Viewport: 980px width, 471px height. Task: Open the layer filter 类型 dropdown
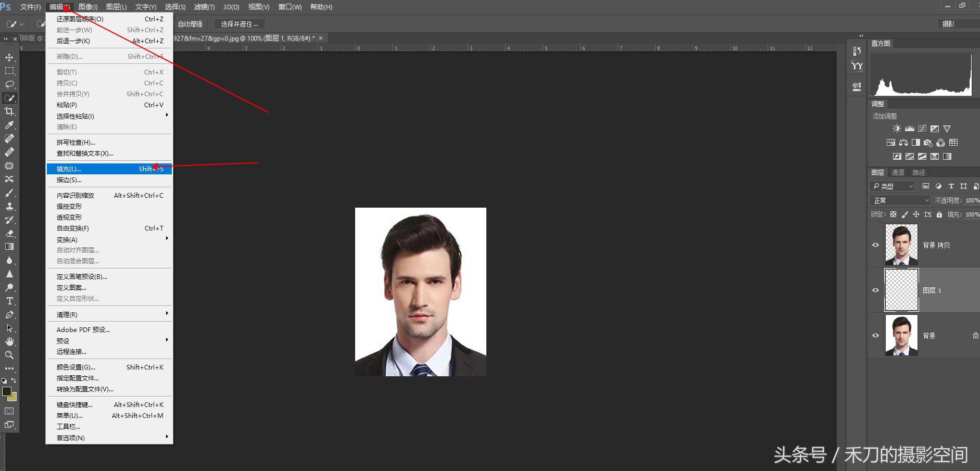(x=893, y=186)
